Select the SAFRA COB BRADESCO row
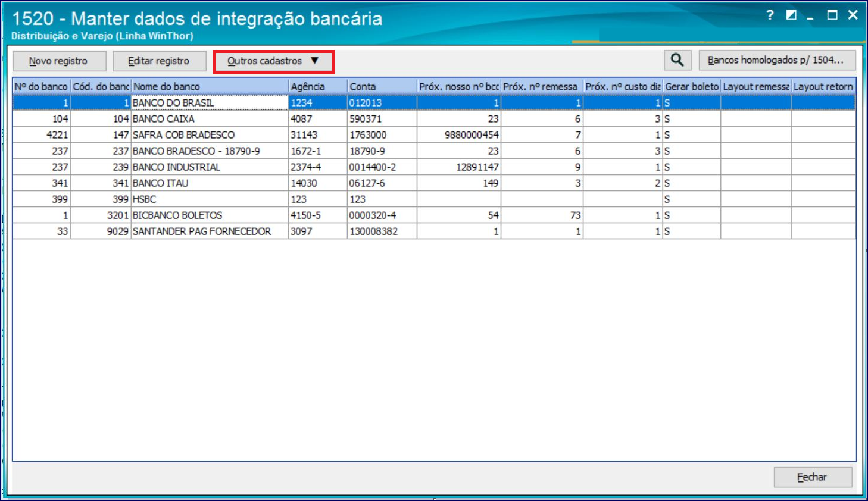 point(434,135)
